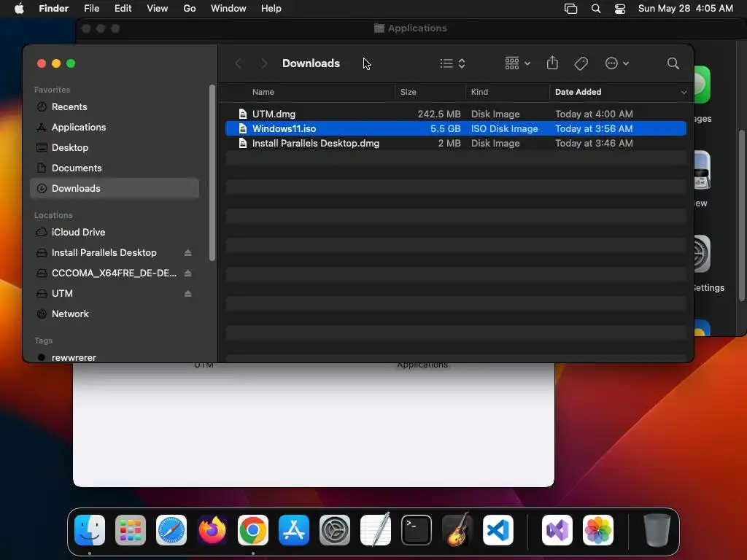Open iCloud Drive in sidebar
This screenshot has height=560, width=747.
115,232
